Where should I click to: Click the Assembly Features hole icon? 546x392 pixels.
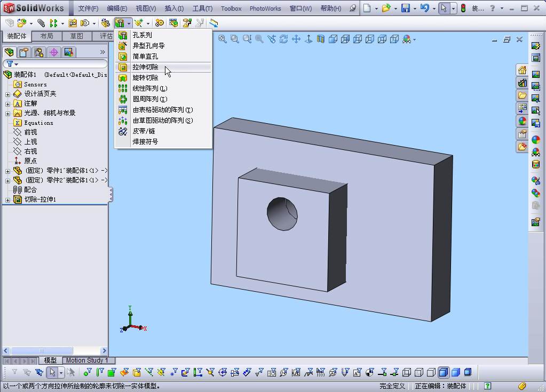[x=120, y=23]
